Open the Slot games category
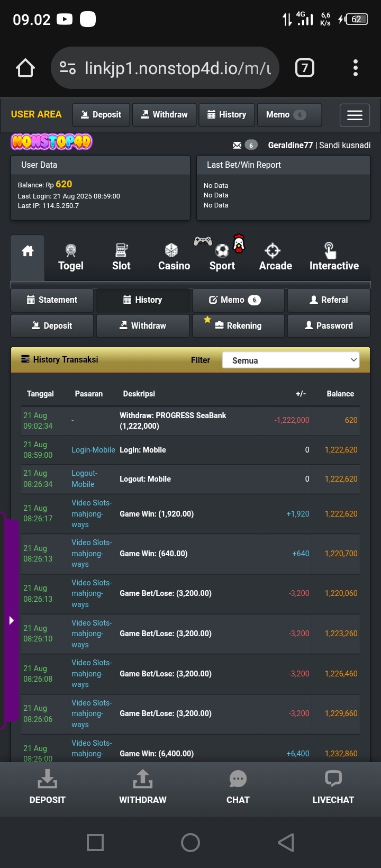Viewport: 381px width, 868px height. pos(121,258)
